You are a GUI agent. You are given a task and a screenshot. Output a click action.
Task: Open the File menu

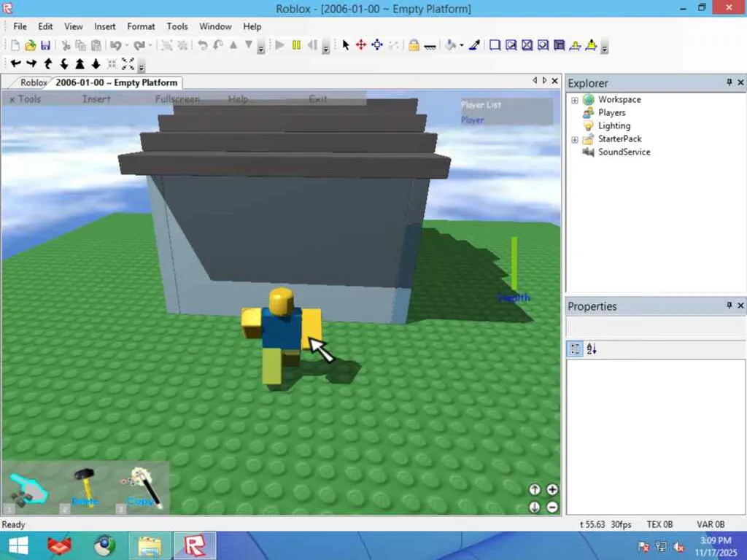pyautogui.click(x=20, y=27)
